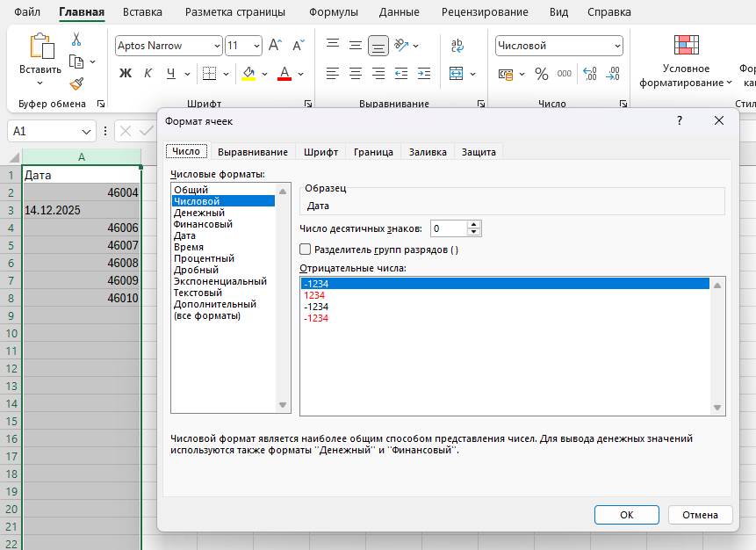Screen dimensions: 756x550
Task: Choose red 1234 negative number format
Action: 315,295
